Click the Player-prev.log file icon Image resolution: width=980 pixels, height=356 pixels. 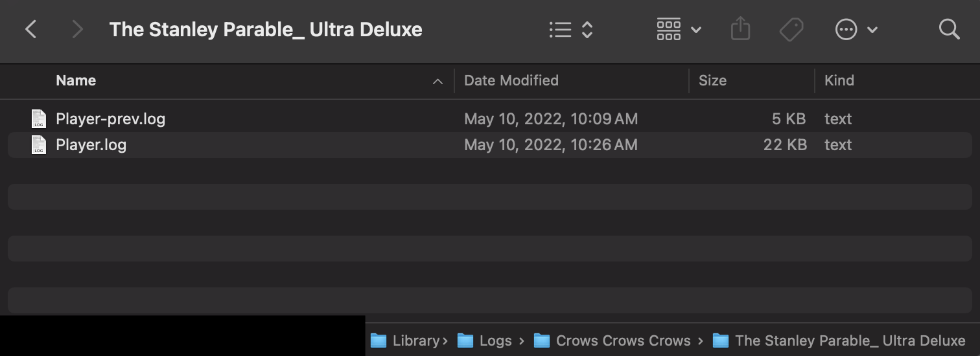(39, 119)
